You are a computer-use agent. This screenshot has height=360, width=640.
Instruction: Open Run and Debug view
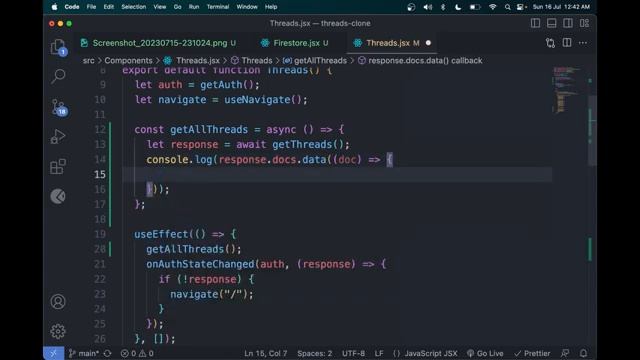58,137
